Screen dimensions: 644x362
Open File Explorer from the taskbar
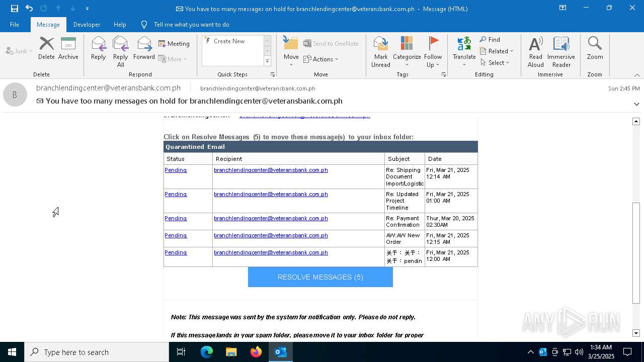pyautogui.click(x=231, y=352)
